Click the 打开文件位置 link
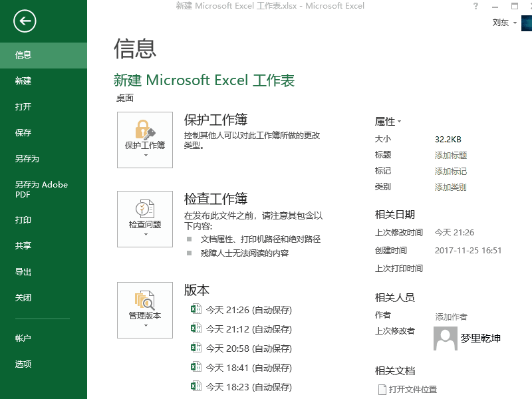This screenshot has width=532, height=399. [x=412, y=390]
